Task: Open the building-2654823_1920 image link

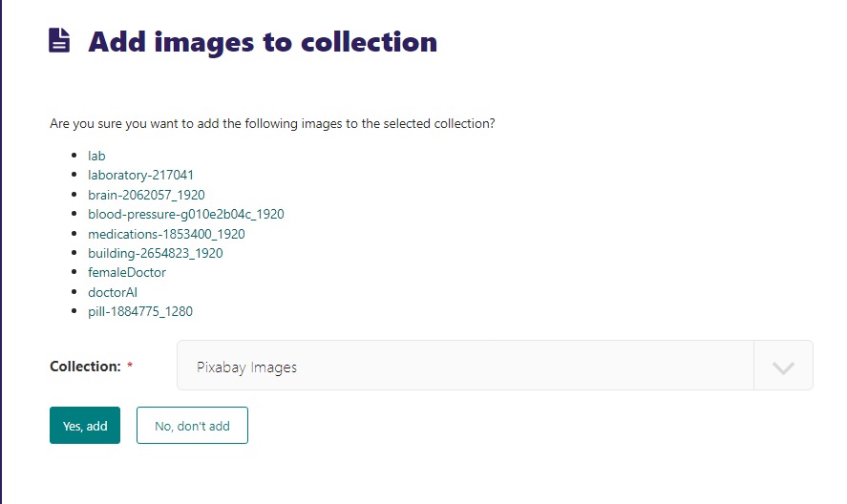Action: (155, 253)
